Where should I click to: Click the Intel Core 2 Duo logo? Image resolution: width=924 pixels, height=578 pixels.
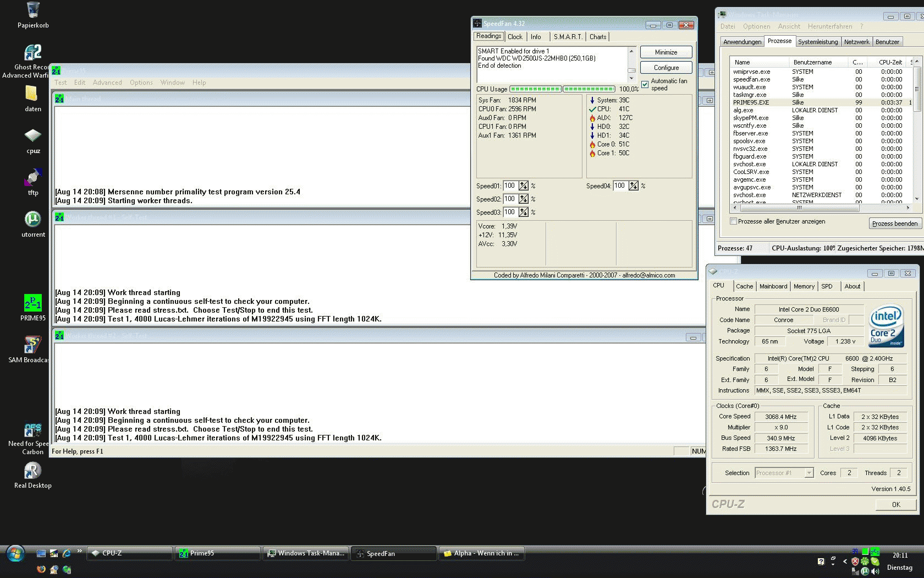tap(886, 326)
